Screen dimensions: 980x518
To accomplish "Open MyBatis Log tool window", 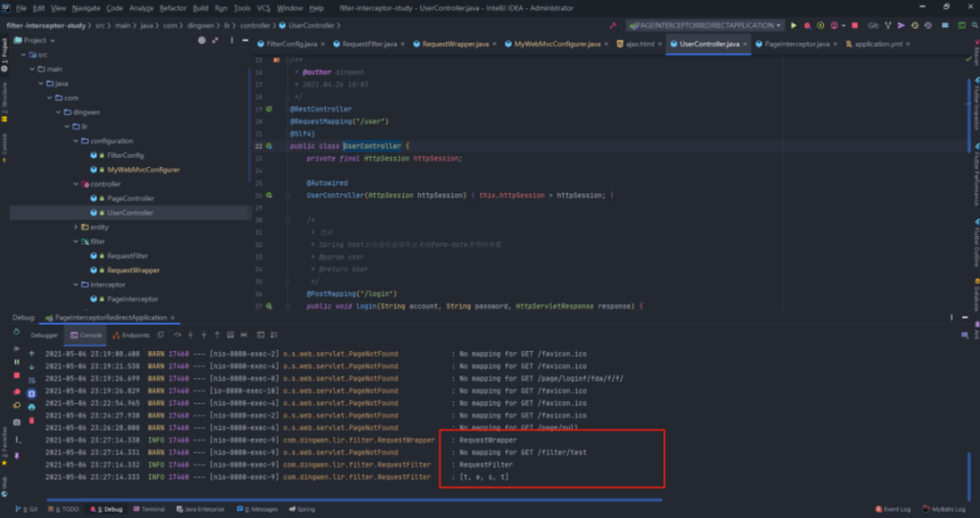I will click(x=945, y=509).
